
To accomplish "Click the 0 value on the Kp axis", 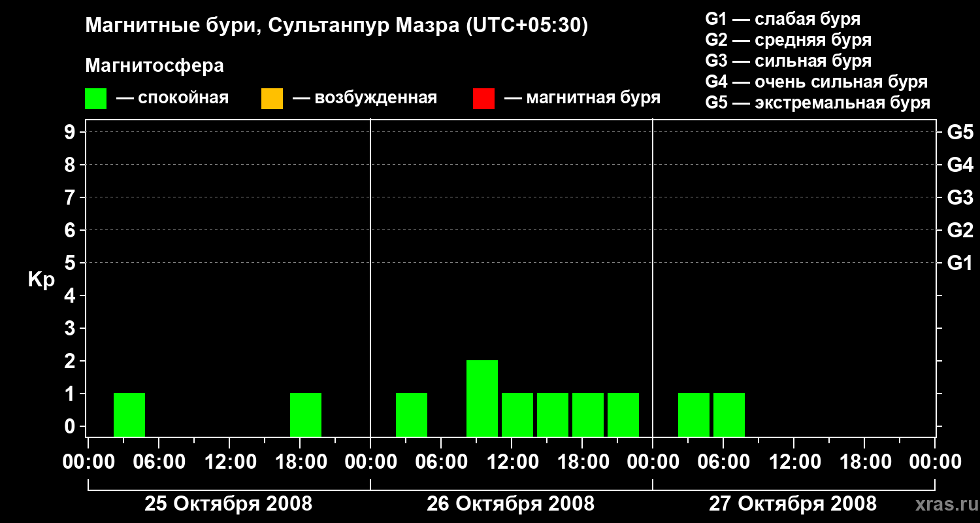I will tap(71, 426).
